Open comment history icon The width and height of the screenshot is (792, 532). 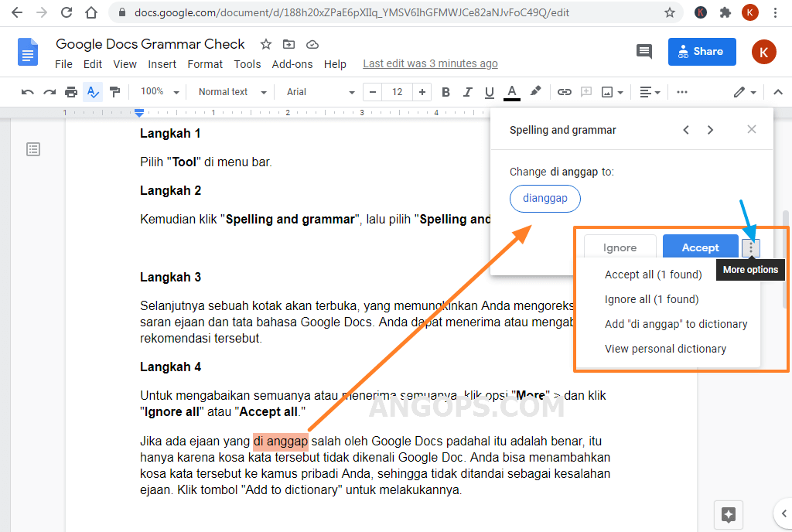coord(644,51)
